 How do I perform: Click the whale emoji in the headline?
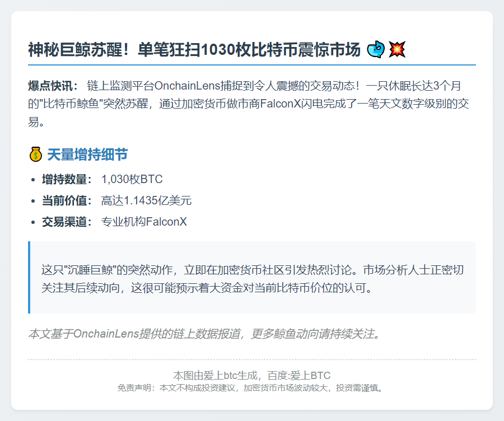[376, 50]
